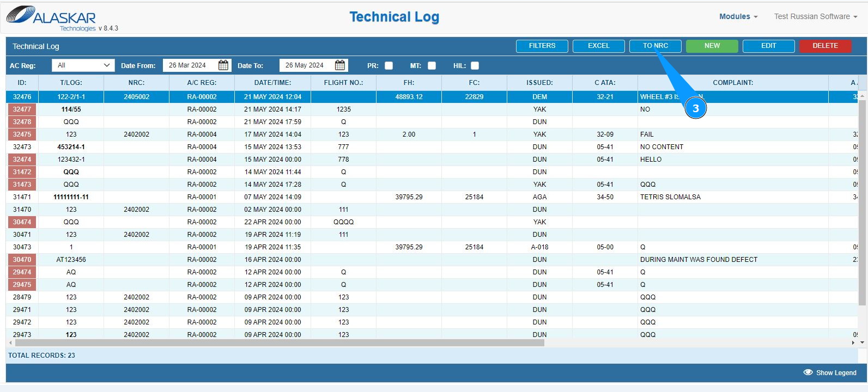Click complaint FAIL
The image size is (868, 392).
click(x=647, y=134)
